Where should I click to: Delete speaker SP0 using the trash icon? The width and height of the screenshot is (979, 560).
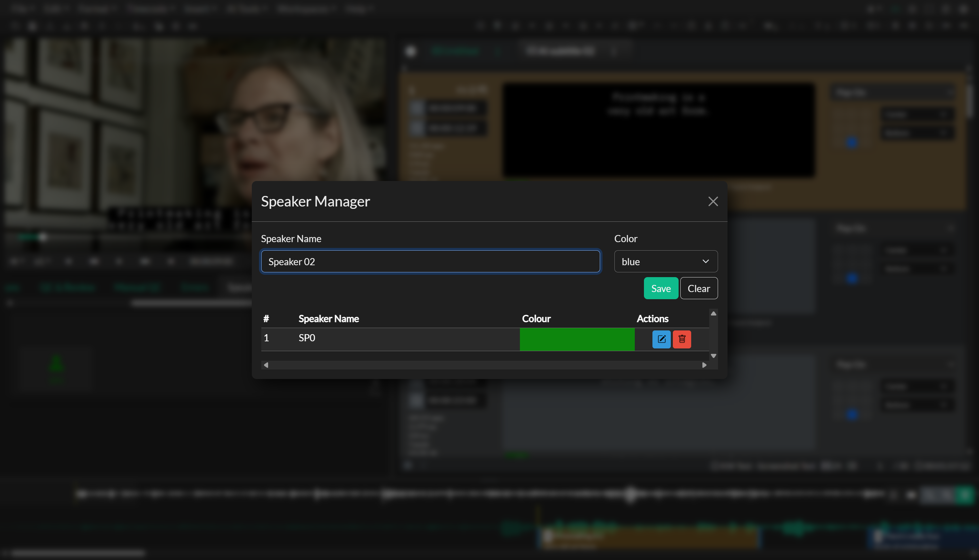tap(682, 339)
